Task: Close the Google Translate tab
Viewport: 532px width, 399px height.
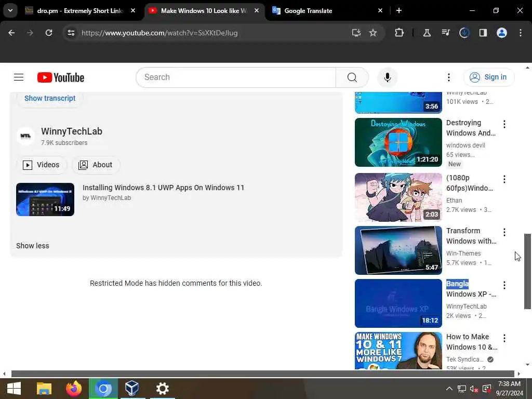Action: pos(380,10)
